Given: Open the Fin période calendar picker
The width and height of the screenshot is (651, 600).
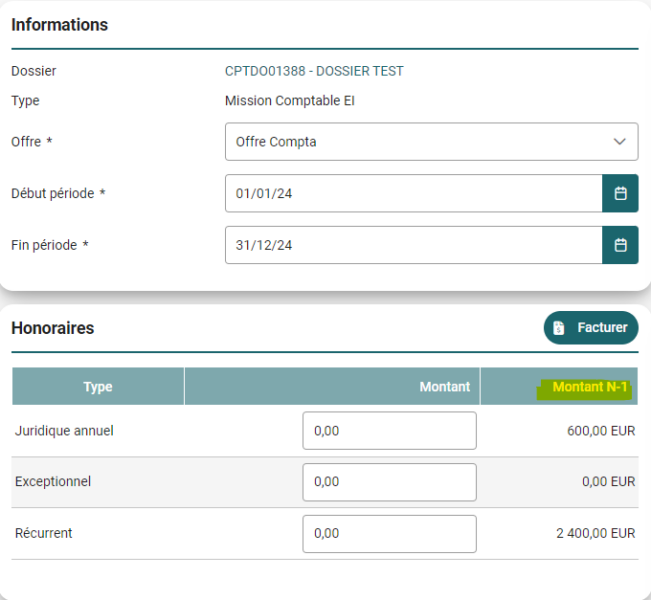Looking at the screenshot, I should tap(620, 245).
